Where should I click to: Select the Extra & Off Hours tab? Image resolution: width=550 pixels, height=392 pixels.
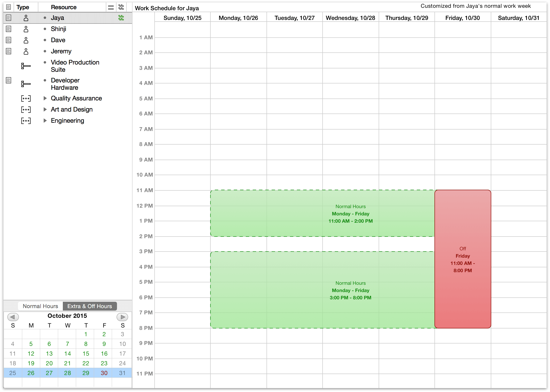point(89,305)
